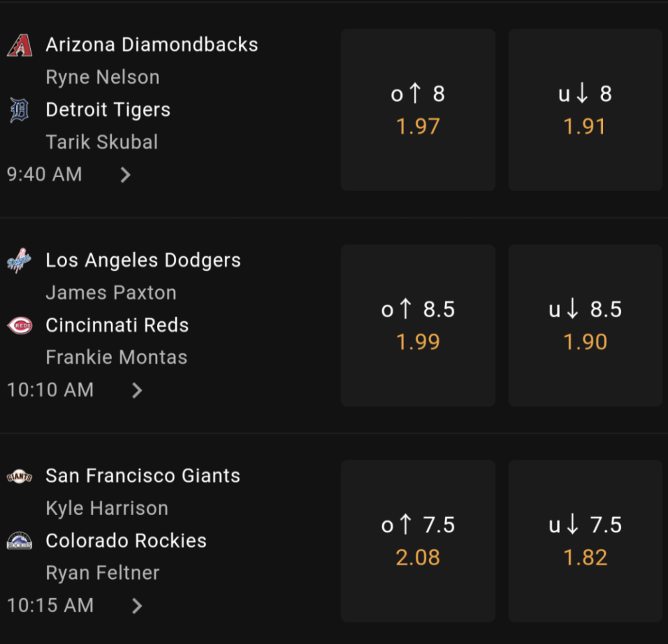Click the Arizona Diamondbacks team logo
Screen dimensions: 668x644
point(19,45)
